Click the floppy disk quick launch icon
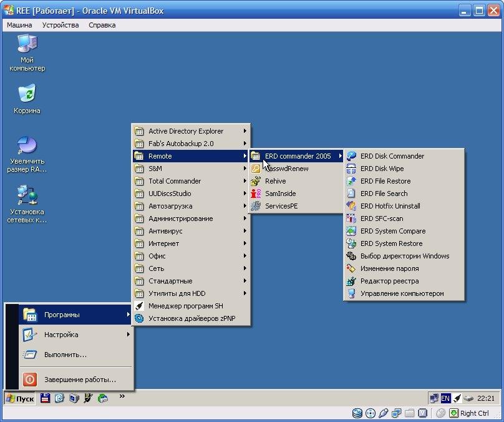Viewport: 504px width, 422px height. tap(46, 398)
